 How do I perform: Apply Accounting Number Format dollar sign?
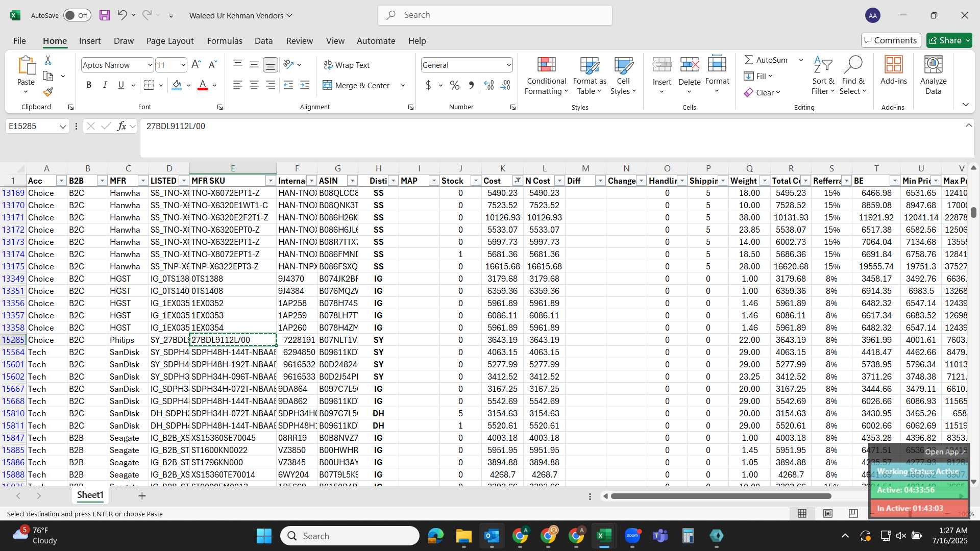(428, 85)
